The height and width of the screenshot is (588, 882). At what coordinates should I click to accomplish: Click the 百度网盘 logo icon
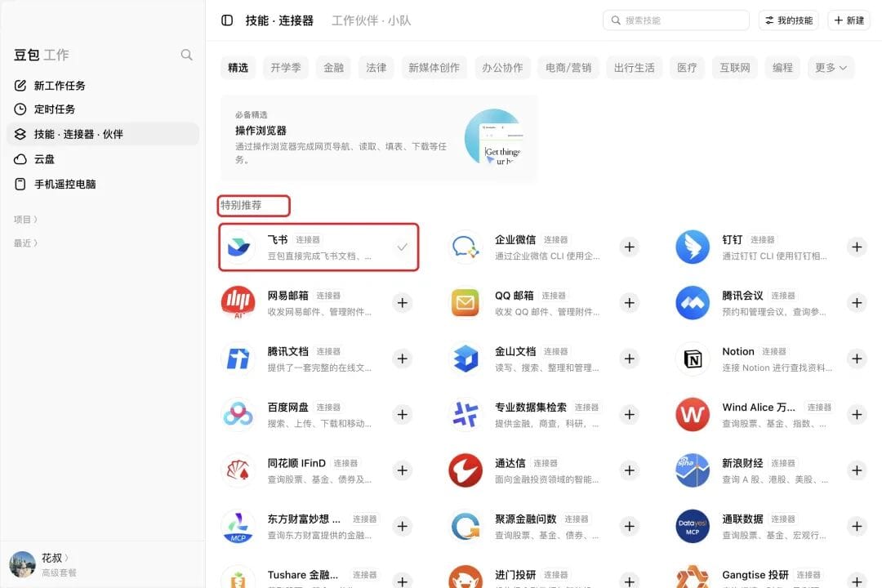point(238,414)
